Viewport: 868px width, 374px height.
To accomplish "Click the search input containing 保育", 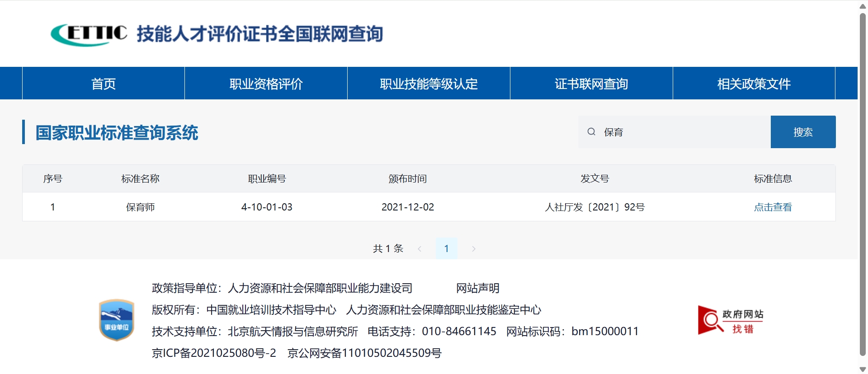I will pos(683,132).
